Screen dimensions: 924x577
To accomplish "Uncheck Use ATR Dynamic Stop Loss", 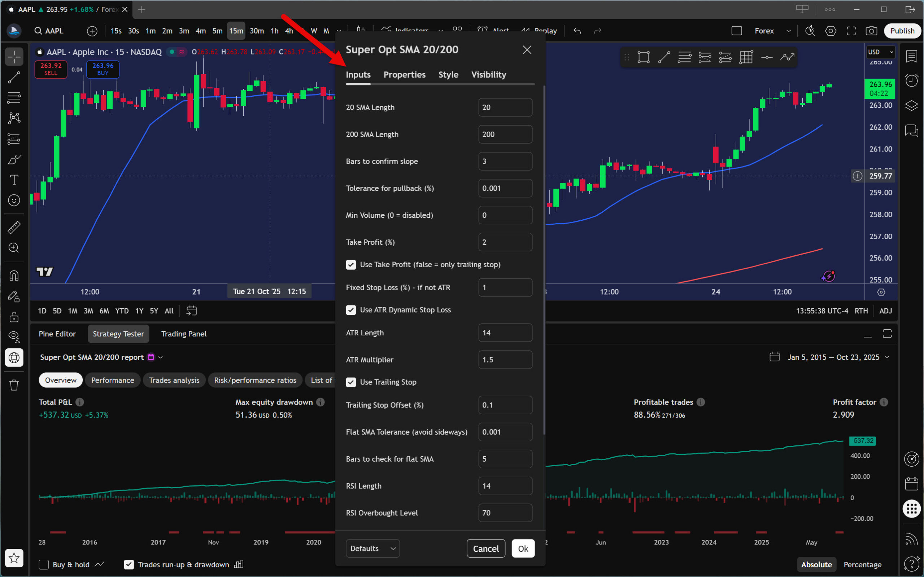I will tap(350, 310).
